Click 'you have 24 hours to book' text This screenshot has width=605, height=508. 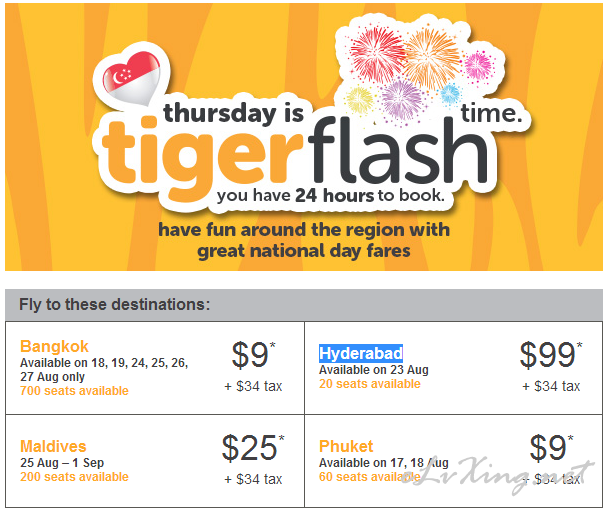tap(331, 196)
